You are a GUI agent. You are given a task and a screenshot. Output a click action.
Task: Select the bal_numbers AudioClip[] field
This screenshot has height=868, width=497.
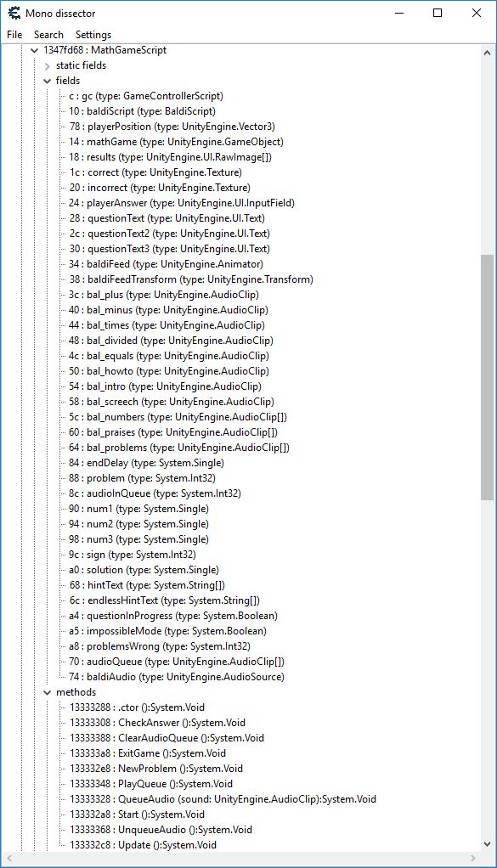pos(178,417)
